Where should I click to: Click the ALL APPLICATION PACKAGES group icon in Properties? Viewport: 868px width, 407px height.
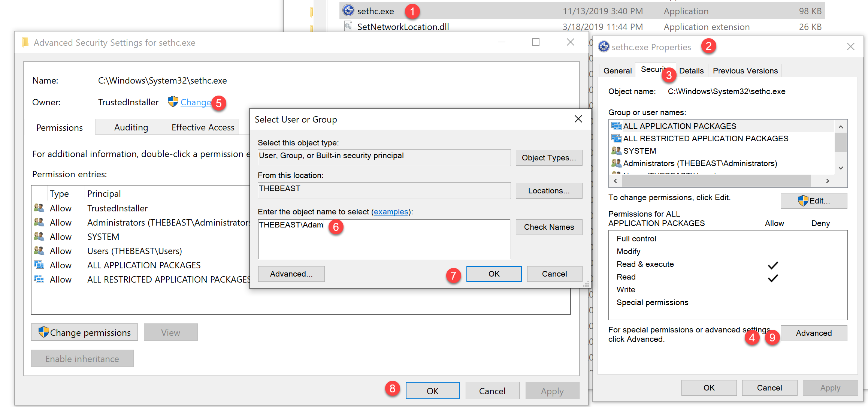616,126
